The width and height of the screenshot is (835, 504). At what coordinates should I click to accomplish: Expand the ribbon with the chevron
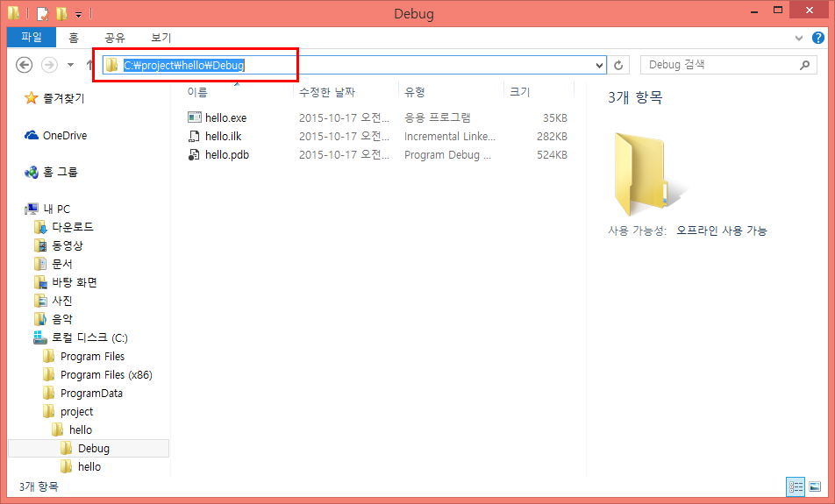pos(799,38)
